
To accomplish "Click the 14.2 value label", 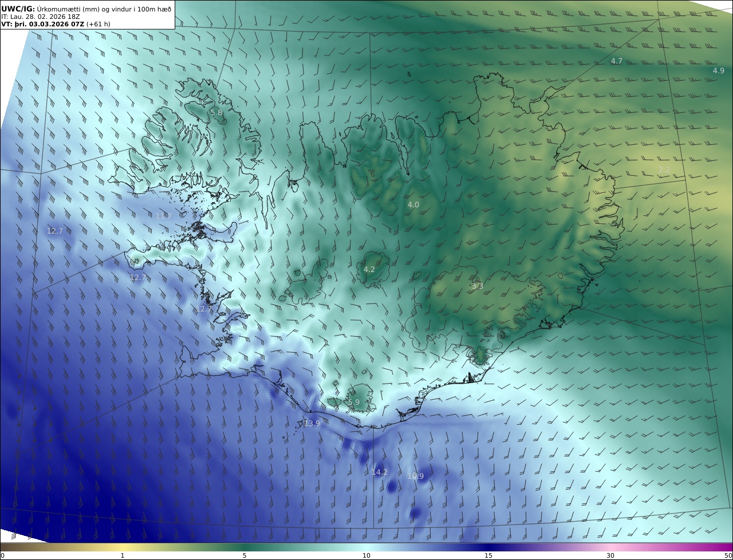I will pos(379,472).
